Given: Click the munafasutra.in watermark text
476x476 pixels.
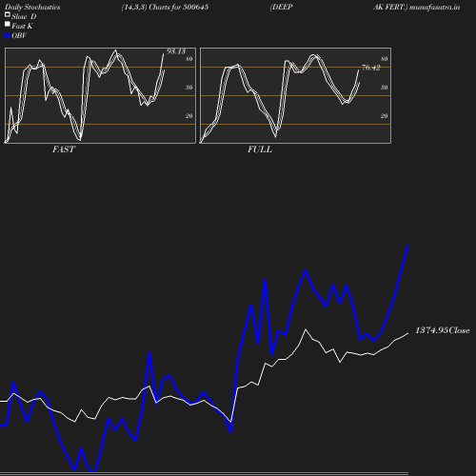Looking at the screenshot, I should point(434,7).
